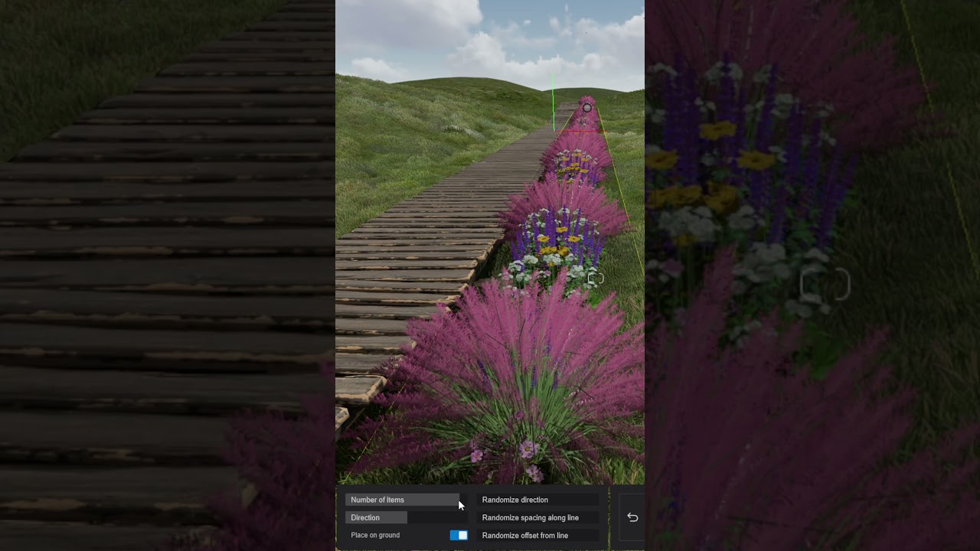The image size is (980, 551).
Task: Adjust Randomize offset from line slider
Action: [537, 536]
